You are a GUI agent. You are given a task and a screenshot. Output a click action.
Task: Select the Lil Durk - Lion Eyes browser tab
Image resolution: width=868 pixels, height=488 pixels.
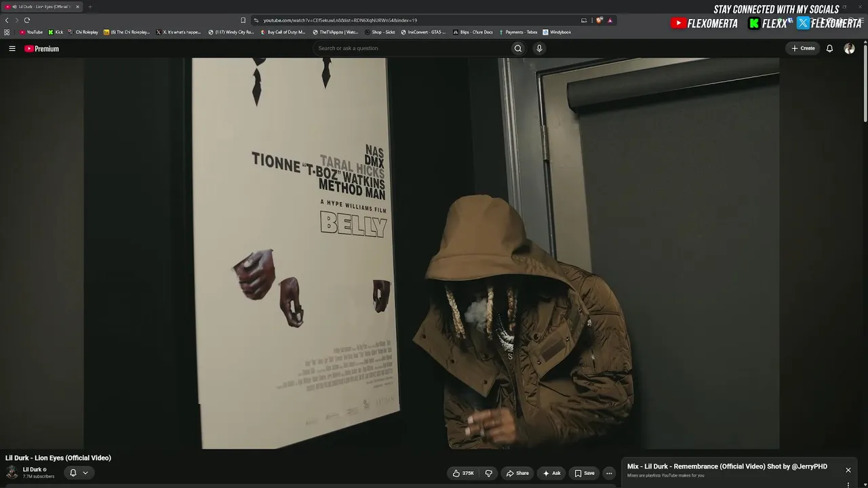[41, 7]
